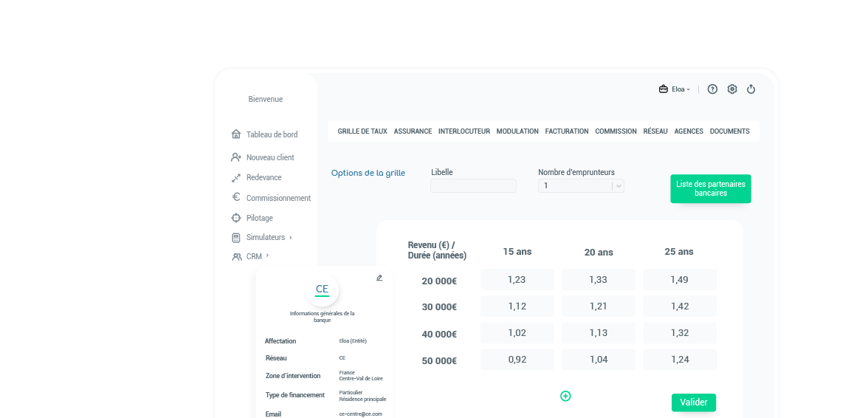The width and height of the screenshot is (868, 418).
Task: Click the 50 000€ row label
Action: click(x=439, y=361)
